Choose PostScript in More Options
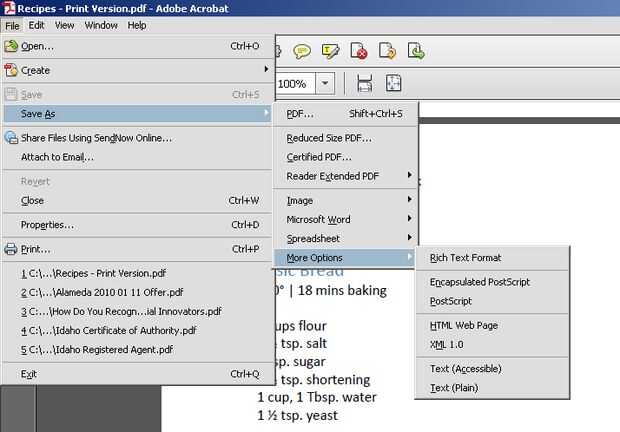This screenshot has height=432, width=620. click(x=492, y=301)
